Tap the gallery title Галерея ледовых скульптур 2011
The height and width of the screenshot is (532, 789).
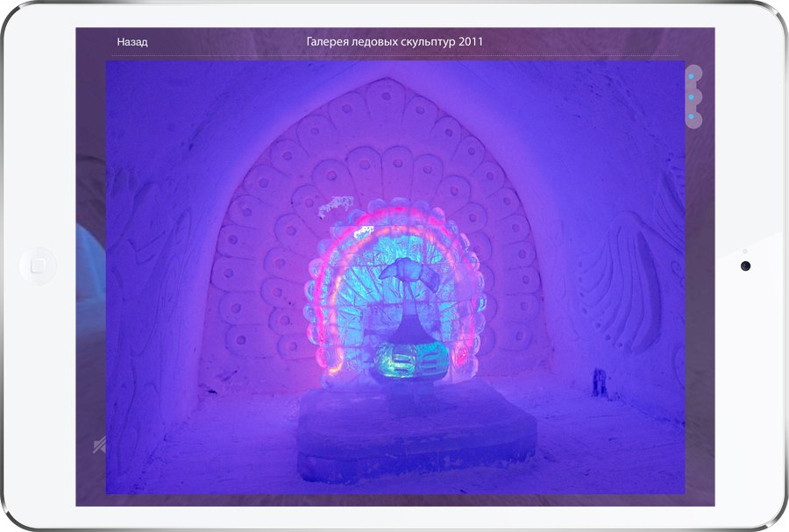pyautogui.click(x=394, y=41)
